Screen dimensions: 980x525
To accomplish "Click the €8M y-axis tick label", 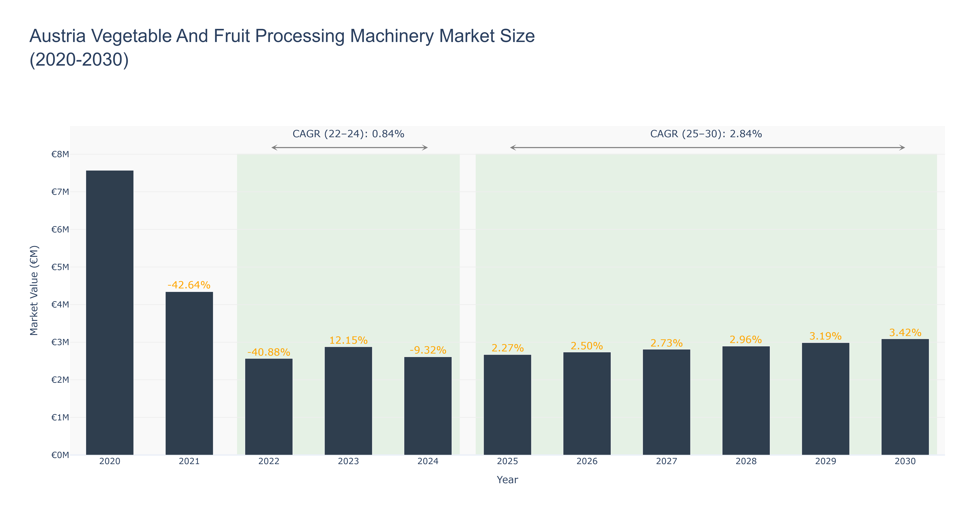I will [x=60, y=154].
